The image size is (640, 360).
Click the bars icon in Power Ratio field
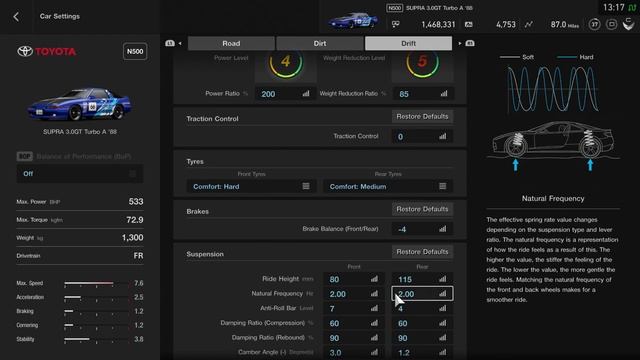click(306, 94)
